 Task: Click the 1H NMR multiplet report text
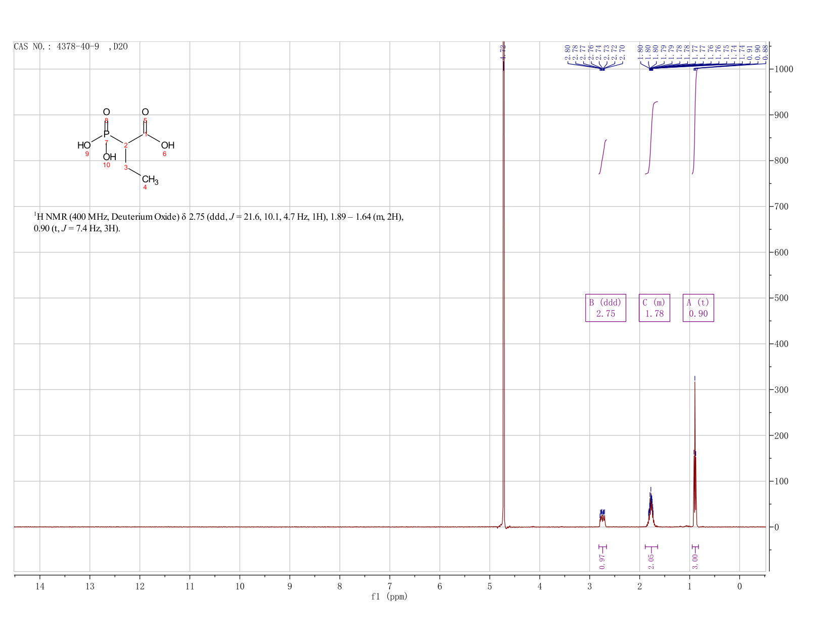point(218,223)
